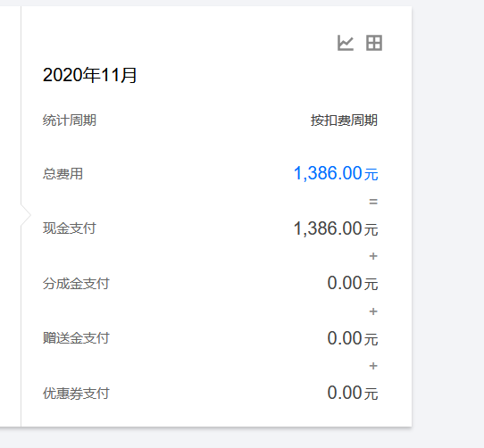Switch to line chart view icon
This screenshot has width=484, height=448.
[345, 43]
